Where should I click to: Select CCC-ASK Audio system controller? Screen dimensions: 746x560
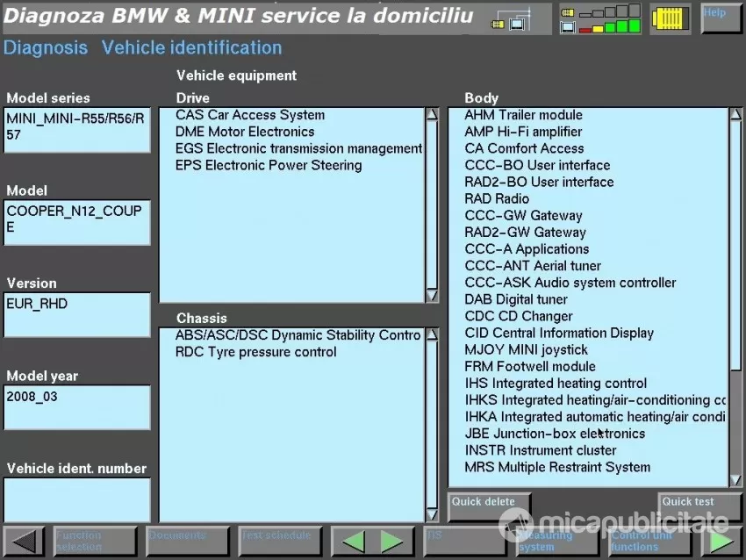pyautogui.click(x=570, y=283)
